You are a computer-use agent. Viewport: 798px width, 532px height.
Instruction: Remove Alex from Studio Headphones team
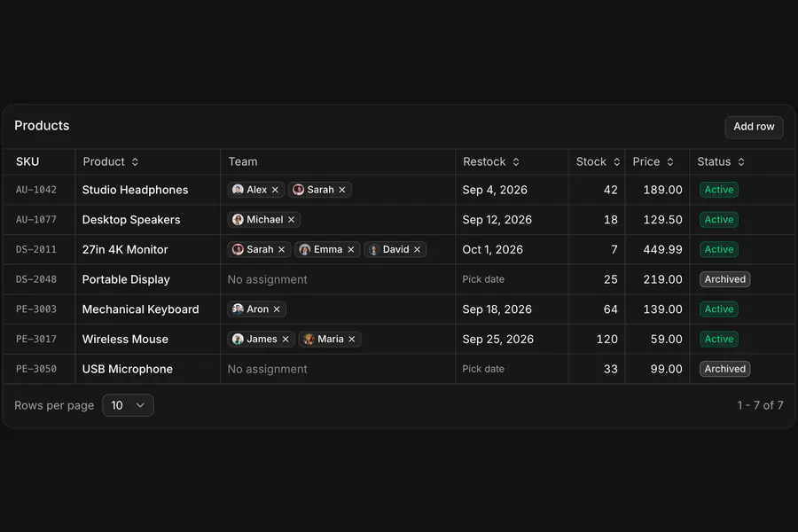click(x=275, y=190)
